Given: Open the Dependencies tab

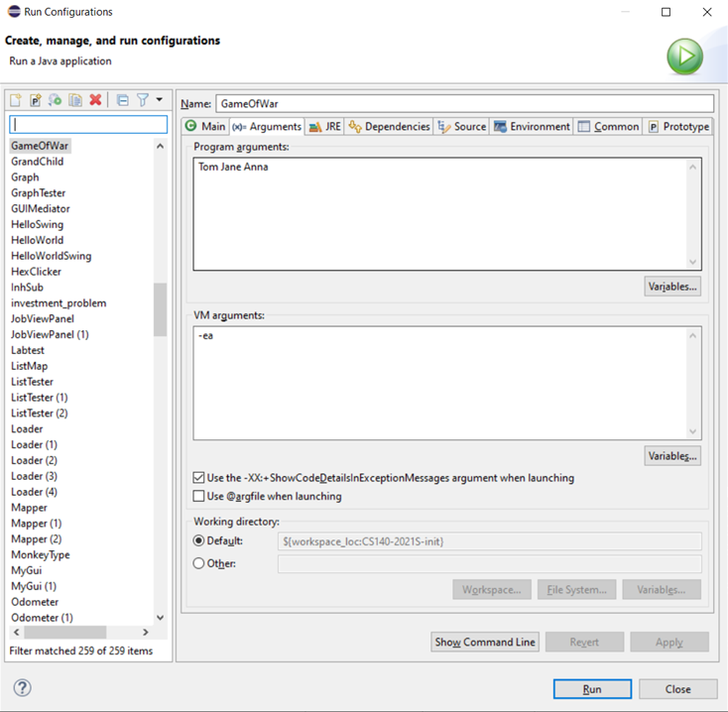Looking at the screenshot, I should point(389,127).
